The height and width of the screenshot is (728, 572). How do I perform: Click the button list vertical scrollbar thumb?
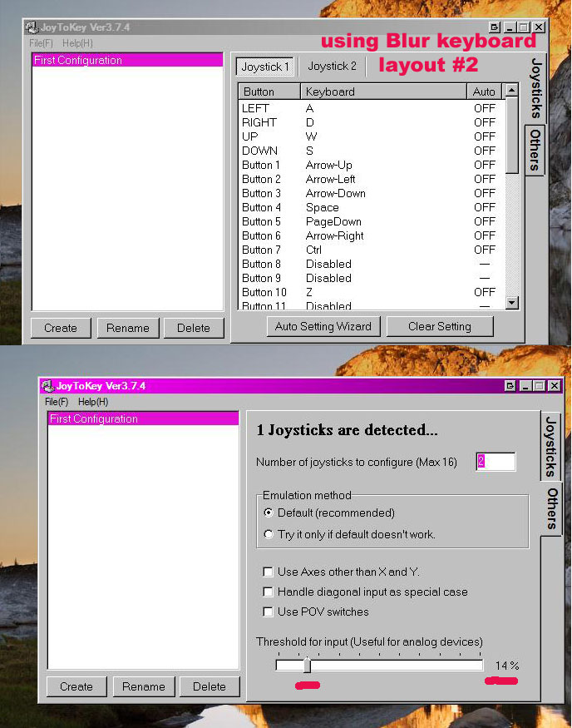(x=511, y=135)
